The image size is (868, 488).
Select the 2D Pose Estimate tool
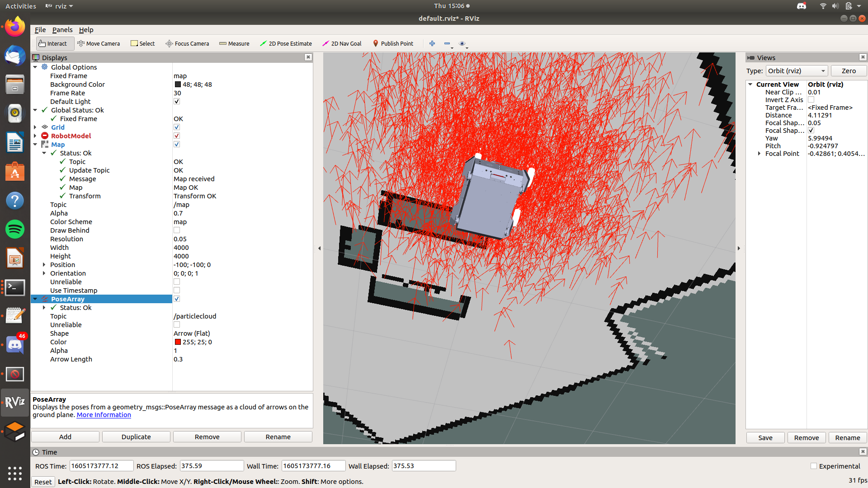[286, 43]
